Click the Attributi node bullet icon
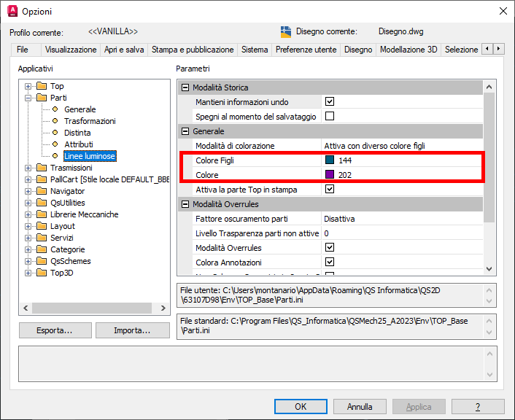Viewport: 515px width, 420px height. [x=55, y=144]
